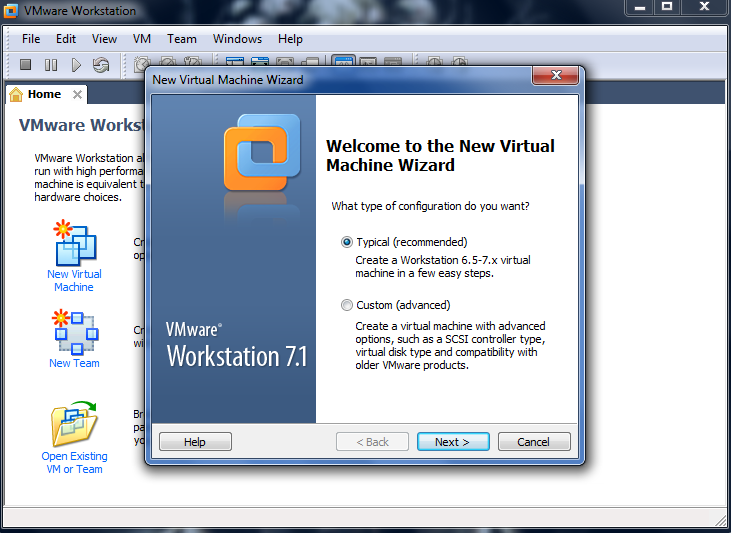Image resolution: width=731 pixels, height=533 pixels.
Task: Click the New Team link text
Action: click(74, 363)
